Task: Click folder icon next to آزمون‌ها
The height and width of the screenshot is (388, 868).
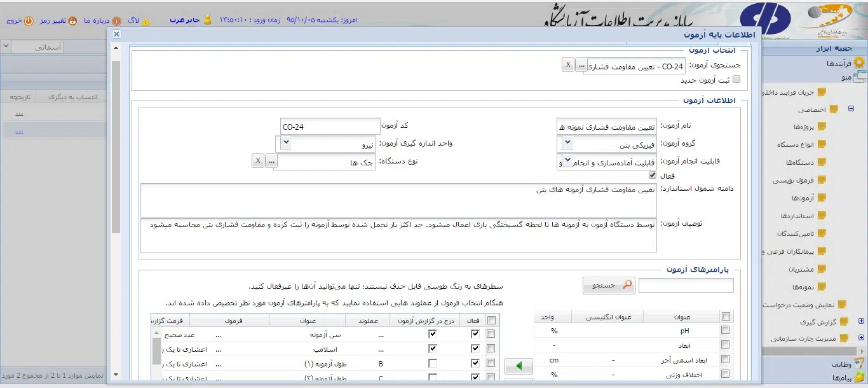Action: (x=822, y=198)
